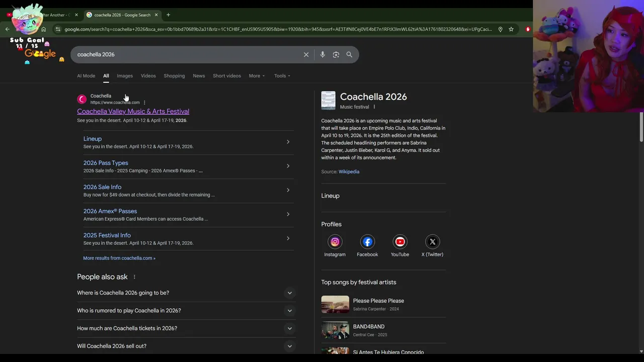
Task: Click the magnifying glass search button
Action: [349, 54]
